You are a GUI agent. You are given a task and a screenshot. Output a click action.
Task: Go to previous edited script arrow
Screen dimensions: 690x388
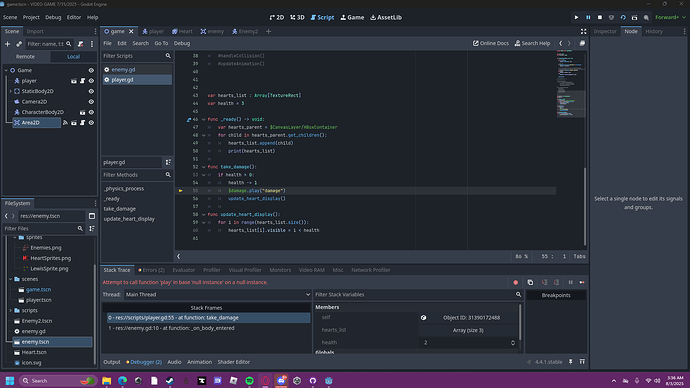tap(561, 43)
